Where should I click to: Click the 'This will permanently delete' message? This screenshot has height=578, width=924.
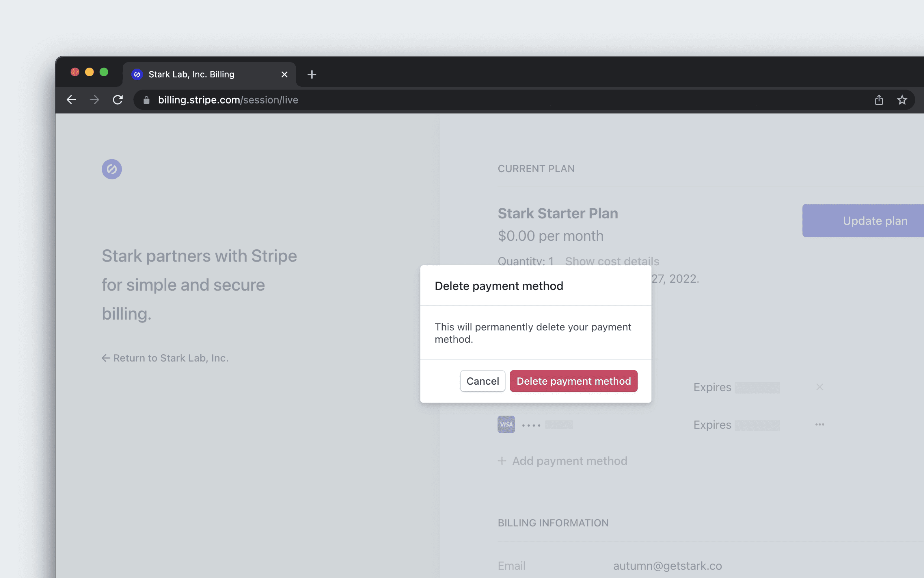pyautogui.click(x=533, y=333)
